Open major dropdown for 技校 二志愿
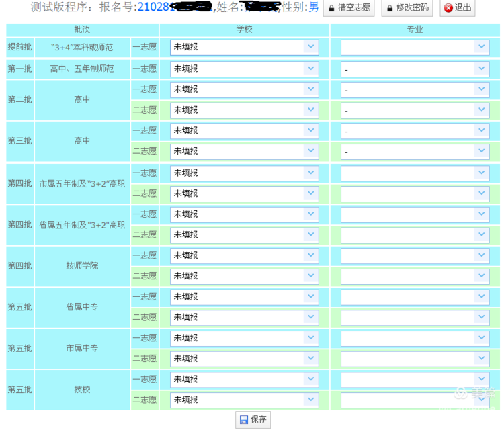This screenshot has height=436, width=504. (x=415, y=400)
